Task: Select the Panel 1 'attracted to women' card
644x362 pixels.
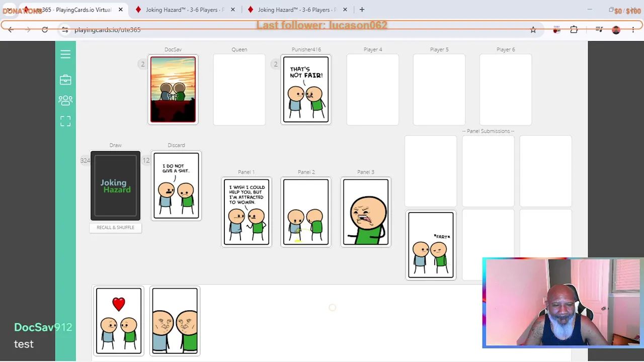Action: tap(247, 212)
